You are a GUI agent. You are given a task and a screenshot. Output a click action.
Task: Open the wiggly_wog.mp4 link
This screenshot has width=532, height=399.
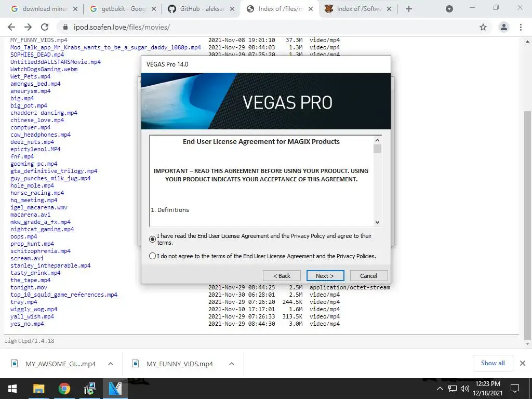(x=34, y=310)
